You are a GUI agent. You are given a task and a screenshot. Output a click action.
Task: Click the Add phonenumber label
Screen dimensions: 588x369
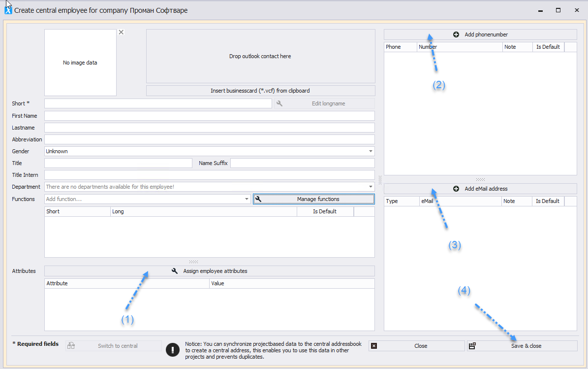486,34
